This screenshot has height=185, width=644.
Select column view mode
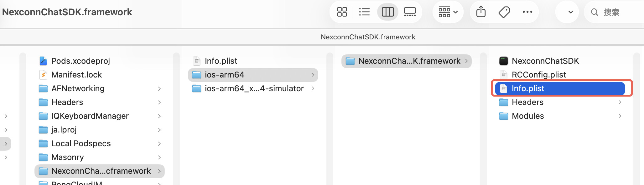click(387, 12)
